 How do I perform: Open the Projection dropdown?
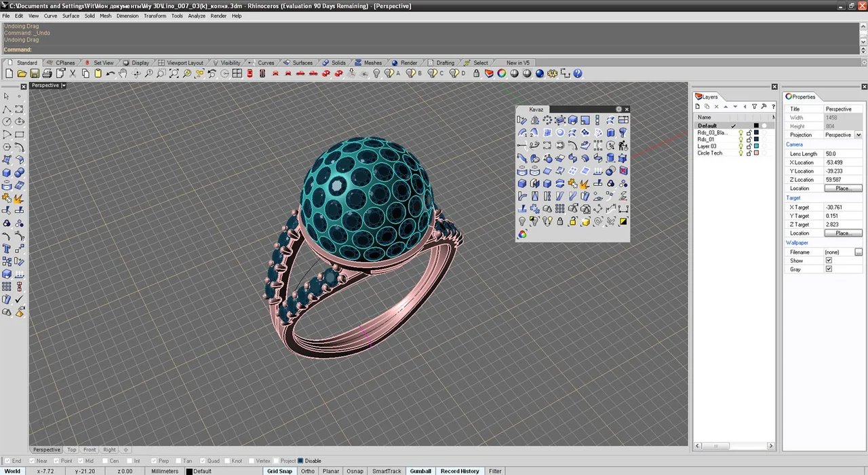pyautogui.click(x=859, y=135)
